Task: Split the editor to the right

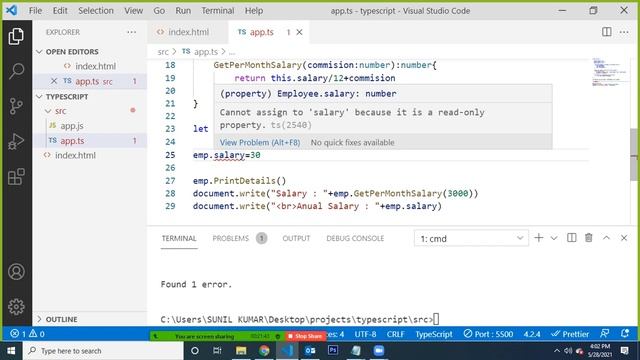Action: pyautogui.click(x=607, y=32)
